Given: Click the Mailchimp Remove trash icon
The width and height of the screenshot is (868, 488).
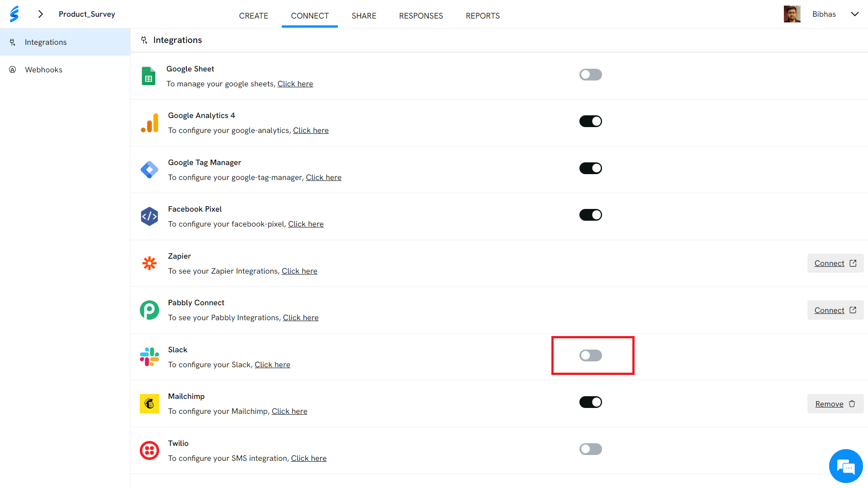Looking at the screenshot, I should (852, 404).
